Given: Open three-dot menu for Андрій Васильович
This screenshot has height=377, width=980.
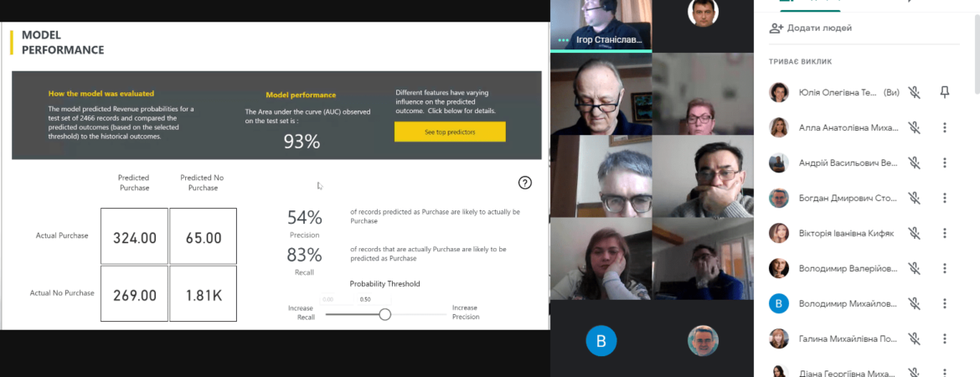Looking at the screenshot, I should (x=944, y=163).
